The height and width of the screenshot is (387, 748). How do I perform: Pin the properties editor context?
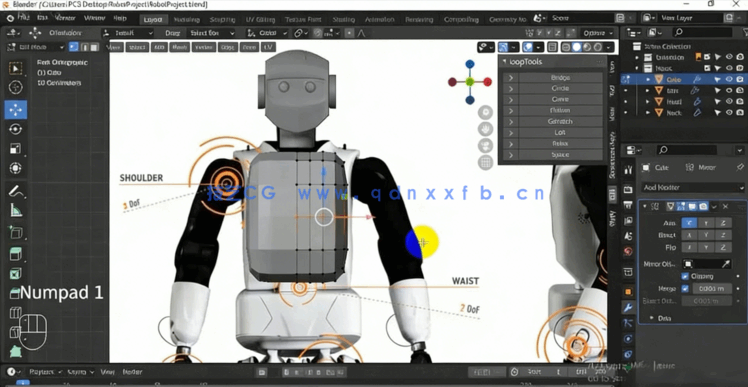(740, 167)
